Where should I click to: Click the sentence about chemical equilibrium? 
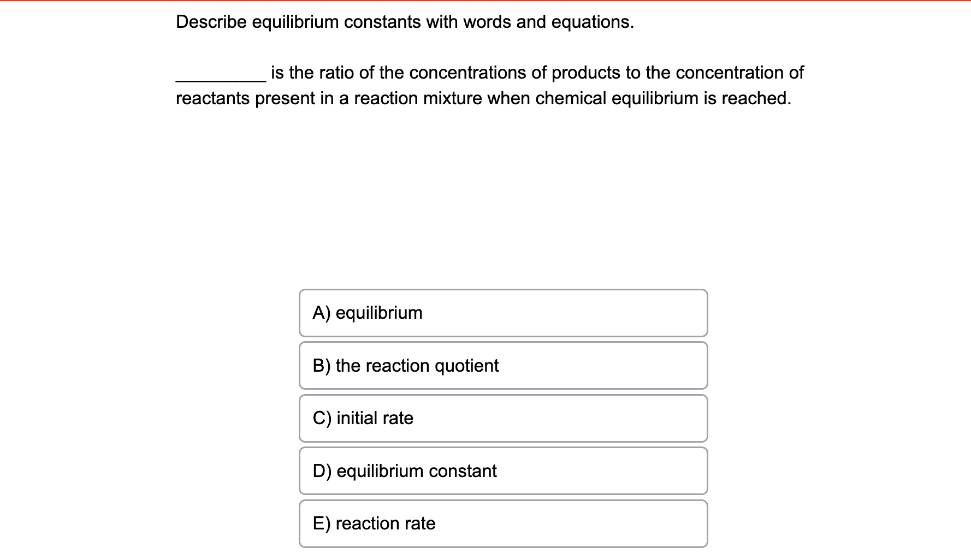483,99
